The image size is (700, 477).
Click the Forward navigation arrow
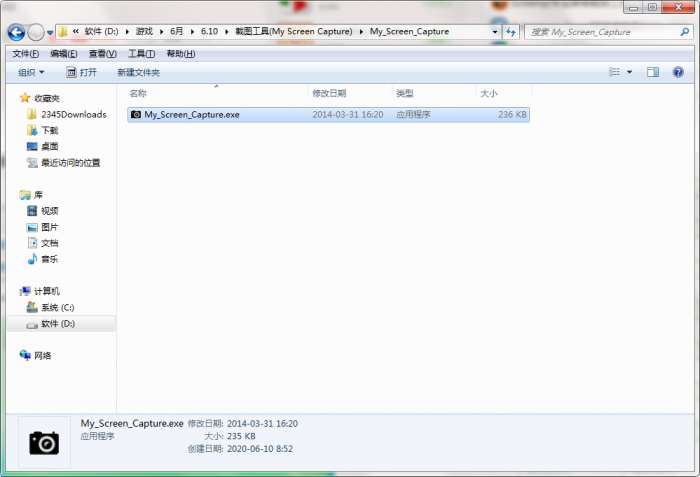pos(36,32)
